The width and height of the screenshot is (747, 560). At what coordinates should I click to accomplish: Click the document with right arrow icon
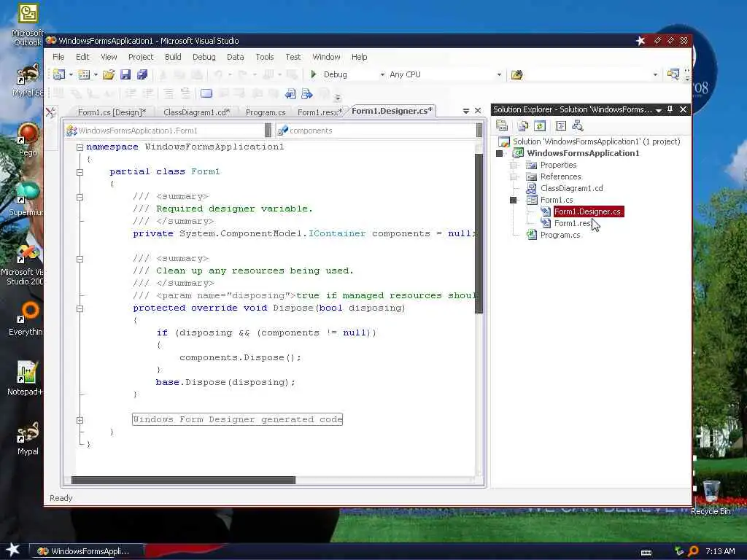[307, 94]
